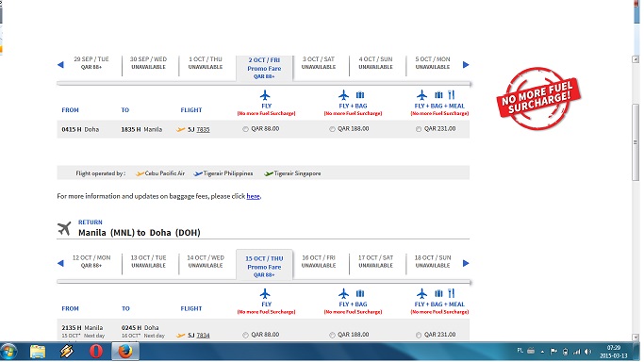Choose the 4 OCT / SUN departure tab
Image resolution: width=644 pixels, height=362 pixels.
(x=375, y=63)
